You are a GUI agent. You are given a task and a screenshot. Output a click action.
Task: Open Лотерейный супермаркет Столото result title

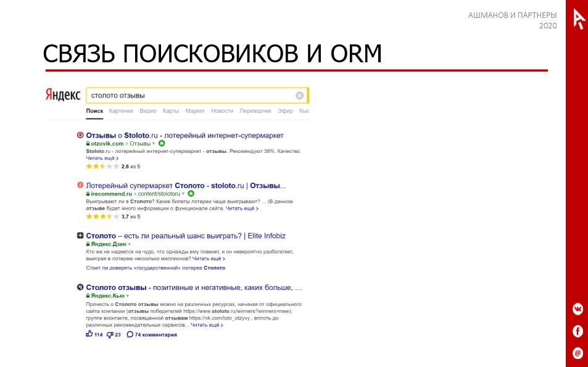186,186
